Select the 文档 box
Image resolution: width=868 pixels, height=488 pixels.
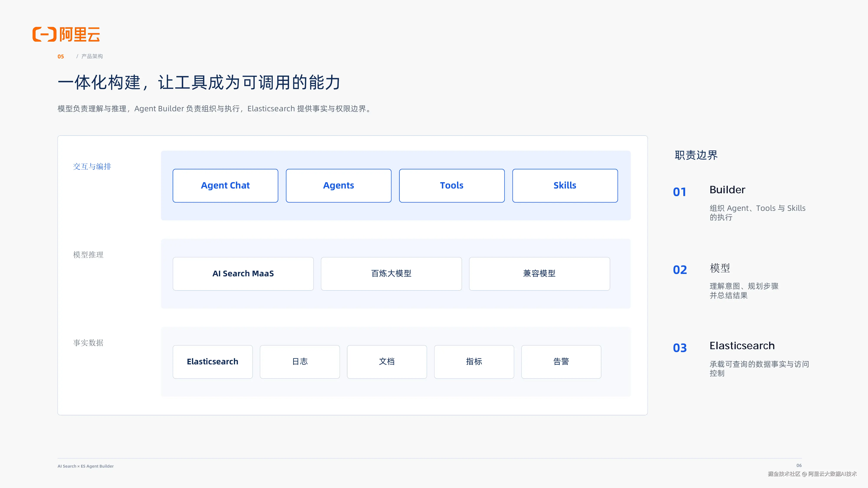[x=387, y=362]
